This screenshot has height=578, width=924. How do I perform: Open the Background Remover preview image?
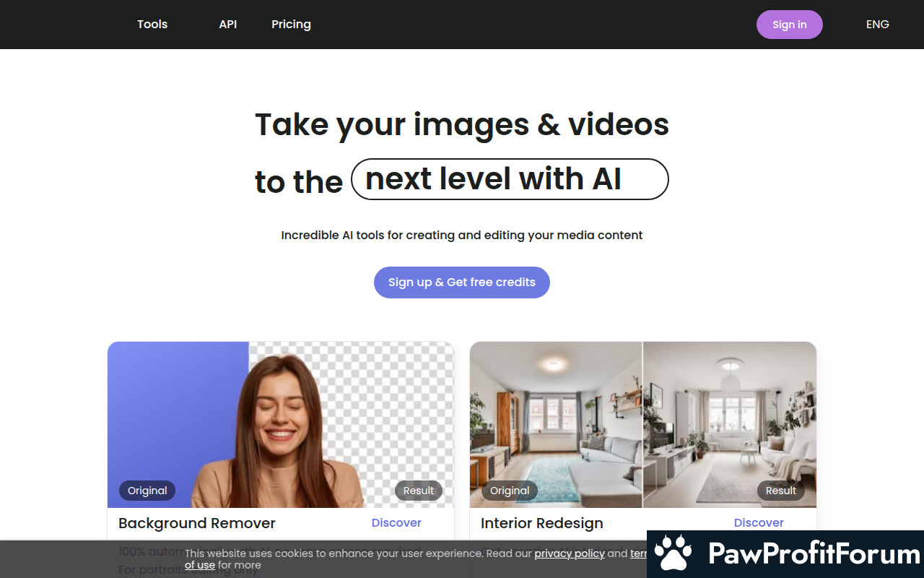pyautogui.click(x=281, y=425)
